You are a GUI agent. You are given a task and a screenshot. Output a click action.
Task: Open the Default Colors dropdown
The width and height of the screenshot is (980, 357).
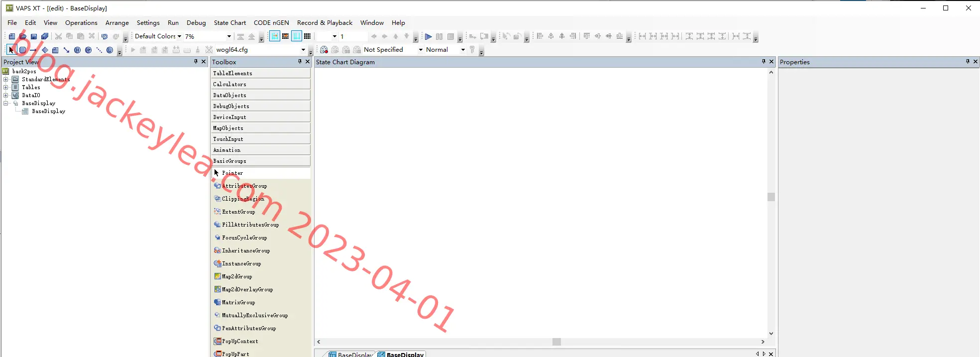click(158, 36)
